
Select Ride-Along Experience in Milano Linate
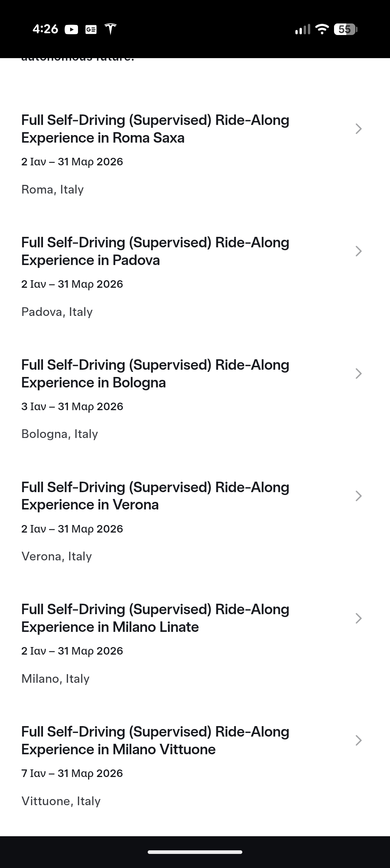155,618
